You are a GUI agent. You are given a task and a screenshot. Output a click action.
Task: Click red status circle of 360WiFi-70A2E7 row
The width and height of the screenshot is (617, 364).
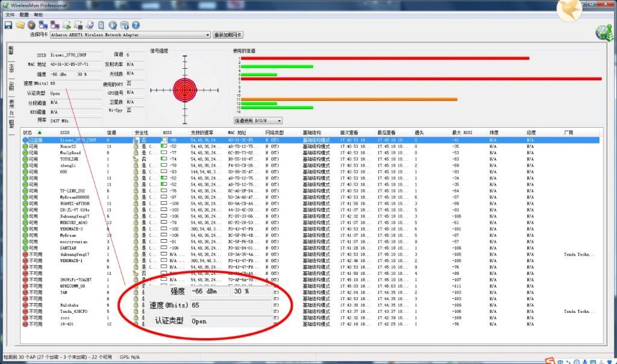click(x=25, y=280)
